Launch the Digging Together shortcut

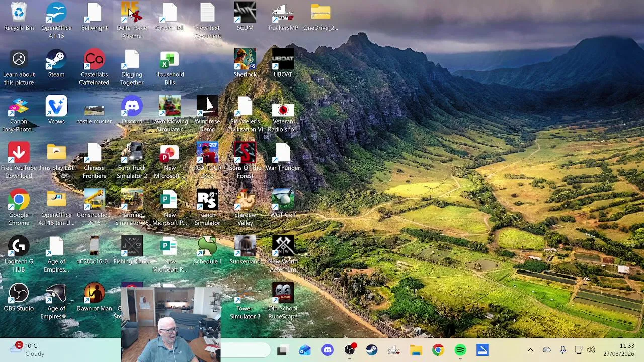click(132, 67)
